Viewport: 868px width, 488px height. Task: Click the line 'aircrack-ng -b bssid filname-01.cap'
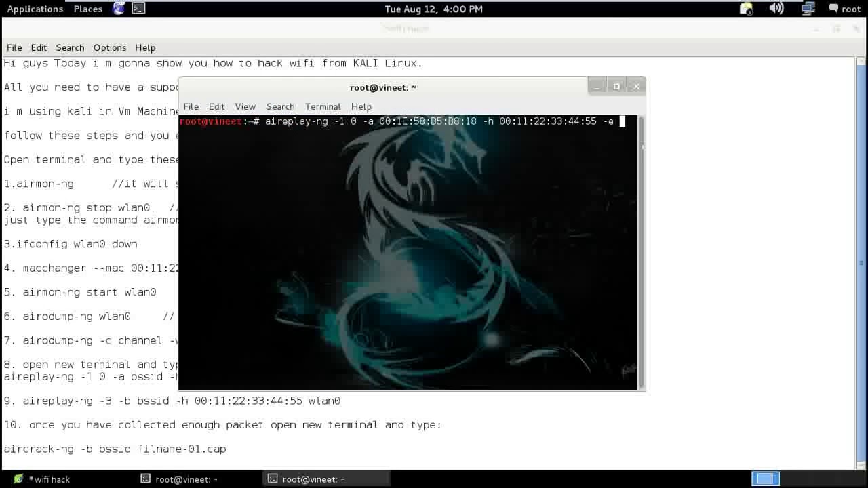[x=115, y=449]
